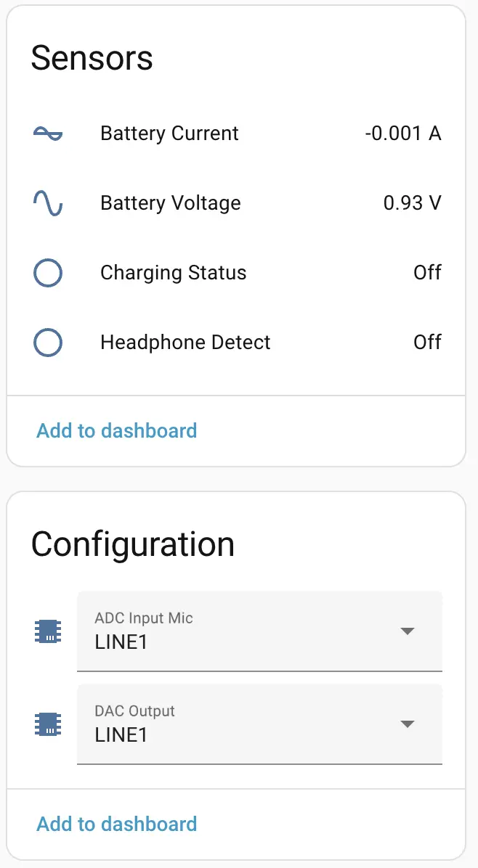Click the Off state of Charging Status
478x868 pixels.
pos(427,273)
